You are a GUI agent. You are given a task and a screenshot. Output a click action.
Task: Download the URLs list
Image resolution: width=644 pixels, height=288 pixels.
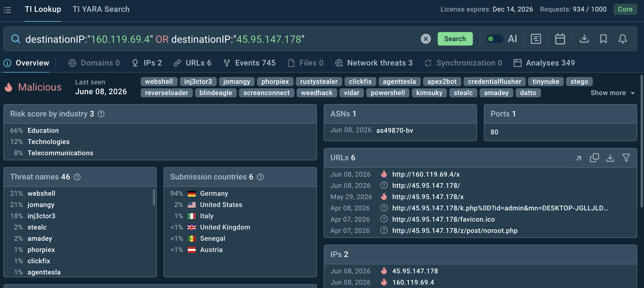[x=610, y=158]
